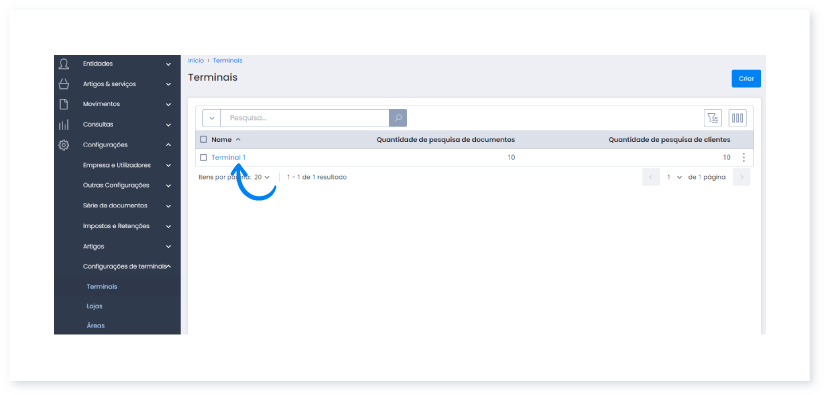The width and height of the screenshot is (824, 395).
Task: Open the Terminal 1 link
Action: tap(229, 158)
